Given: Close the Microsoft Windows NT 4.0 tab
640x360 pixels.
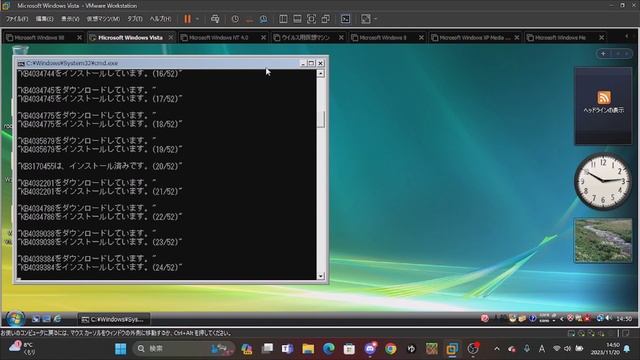Looking at the screenshot, I should [x=263, y=38].
